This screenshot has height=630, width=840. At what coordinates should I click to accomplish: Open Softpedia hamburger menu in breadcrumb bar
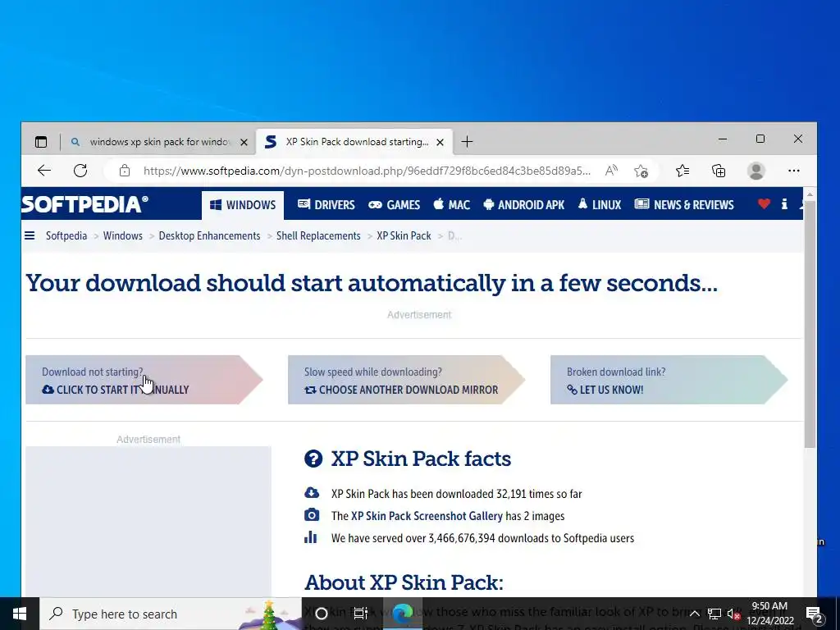(30, 235)
